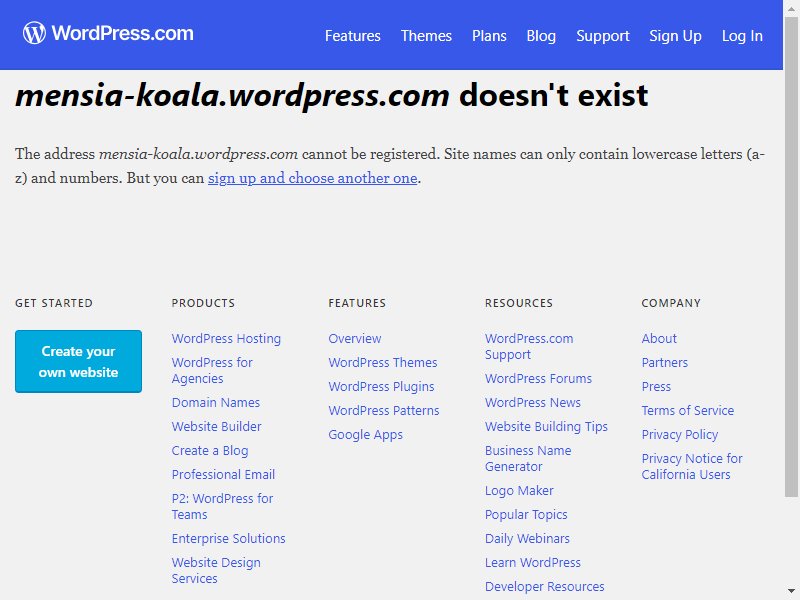Open Business Name Generator link
This screenshot has height=600, width=800.
point(528,459)
